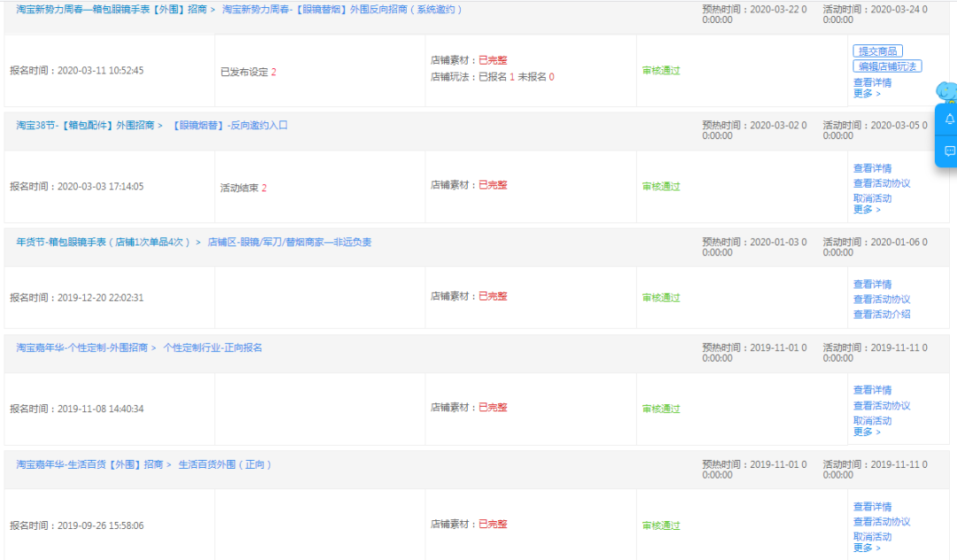Expand 更多 for 淘宝38节 activity
Viewport: 957px width, 560px height.
click(867, 209)
